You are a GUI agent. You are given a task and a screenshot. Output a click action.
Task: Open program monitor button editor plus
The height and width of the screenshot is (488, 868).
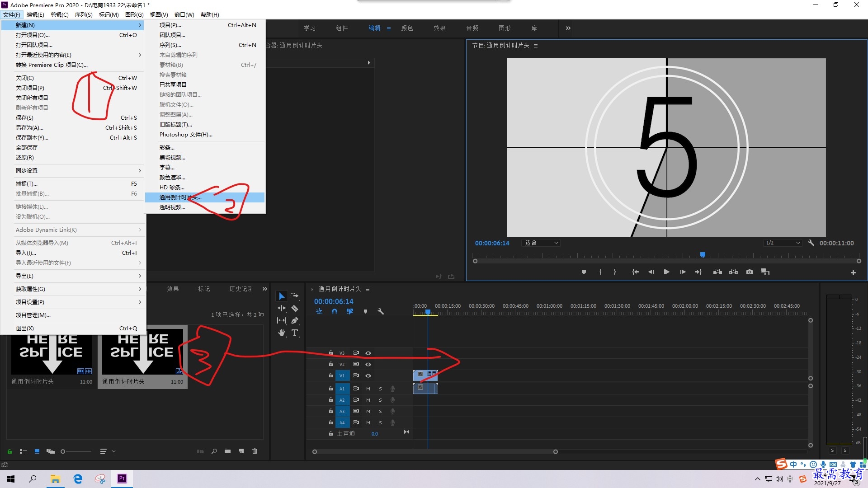pos(853,272)
